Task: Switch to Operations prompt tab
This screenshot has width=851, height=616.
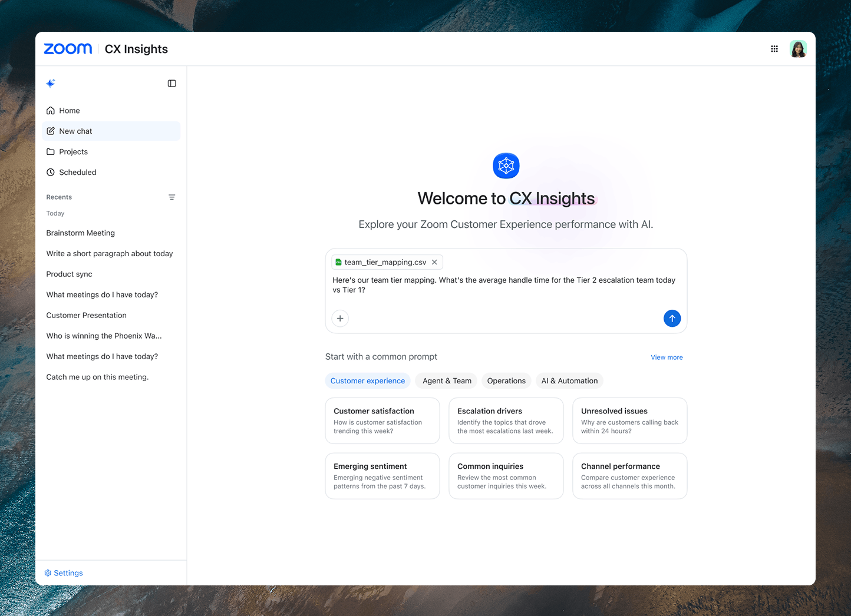Action: (x=506, y=381)
